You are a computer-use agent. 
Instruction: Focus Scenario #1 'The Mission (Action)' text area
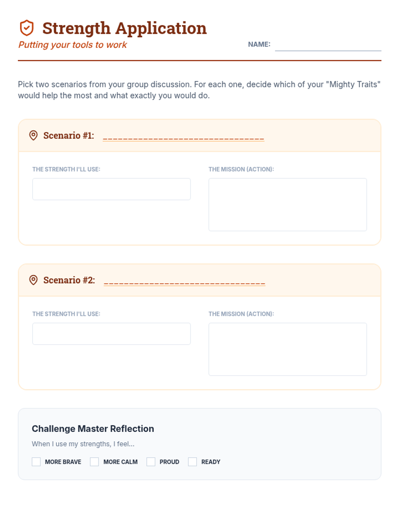click(x=288, y=204)
